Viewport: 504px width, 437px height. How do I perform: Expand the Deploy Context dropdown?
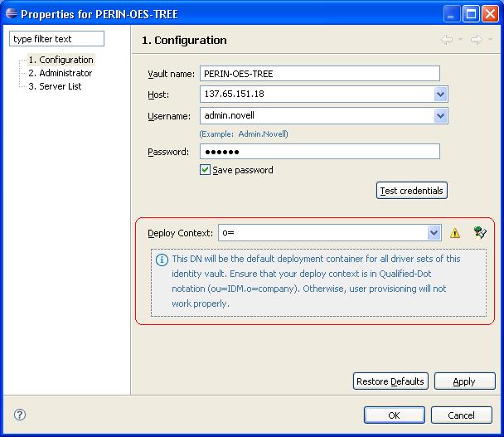434,233
